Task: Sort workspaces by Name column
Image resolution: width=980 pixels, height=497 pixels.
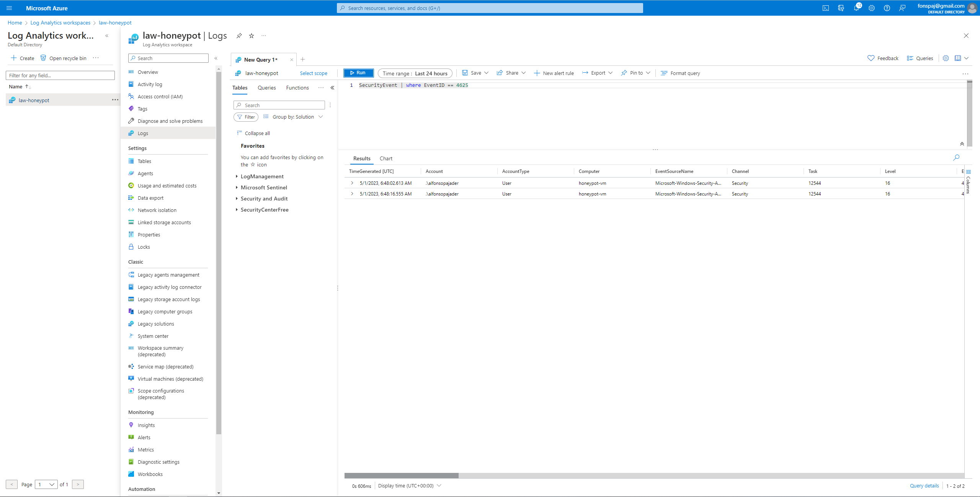Action: (x=20, y=86)
